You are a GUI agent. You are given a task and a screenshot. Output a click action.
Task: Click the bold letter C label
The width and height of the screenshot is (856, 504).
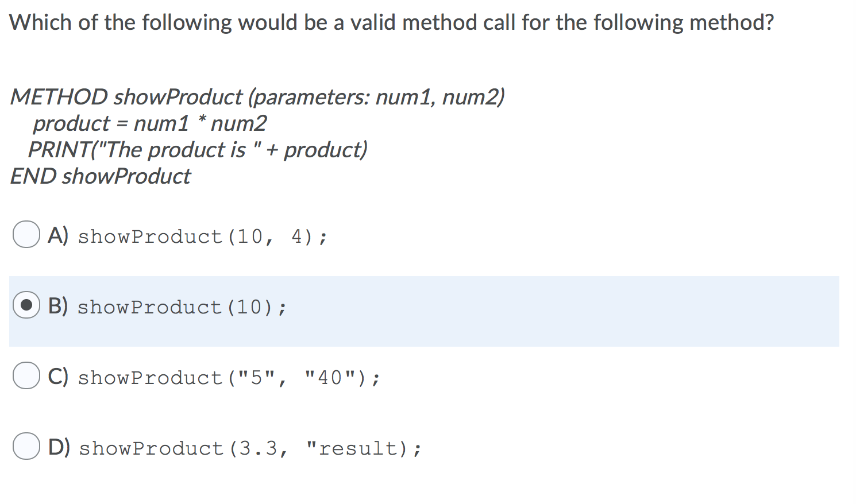[x=57, y=376]
